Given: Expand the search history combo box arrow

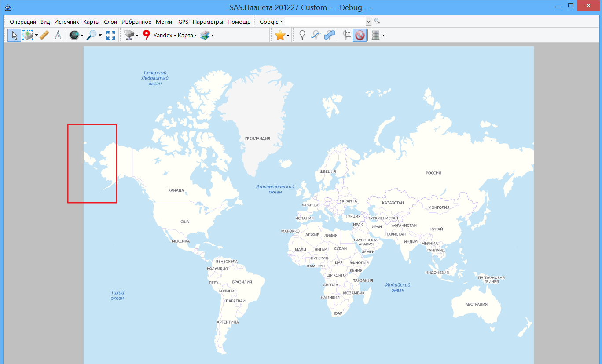Looking at the screenshot, I should (368, 22).
